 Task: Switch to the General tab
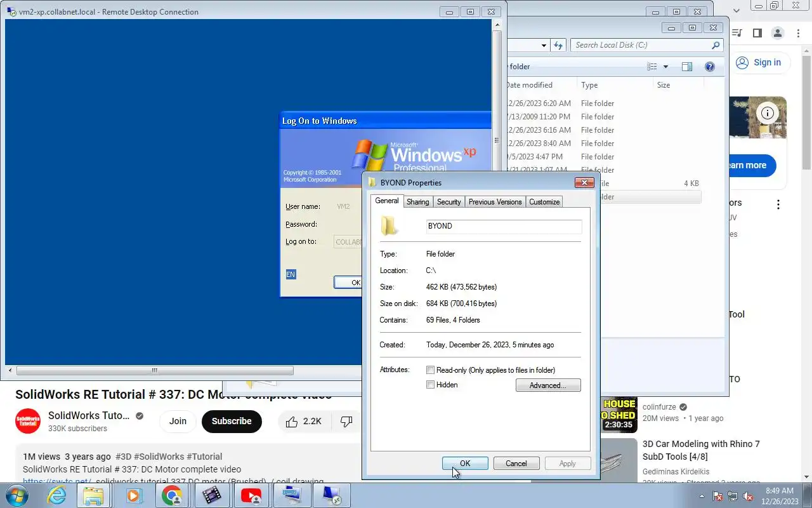pos(387,201)
